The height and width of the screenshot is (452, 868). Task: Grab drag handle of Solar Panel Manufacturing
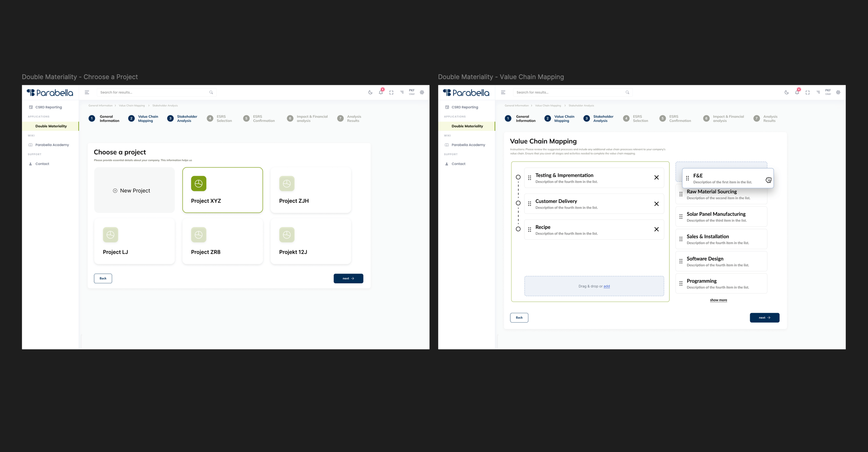point(681,217)
